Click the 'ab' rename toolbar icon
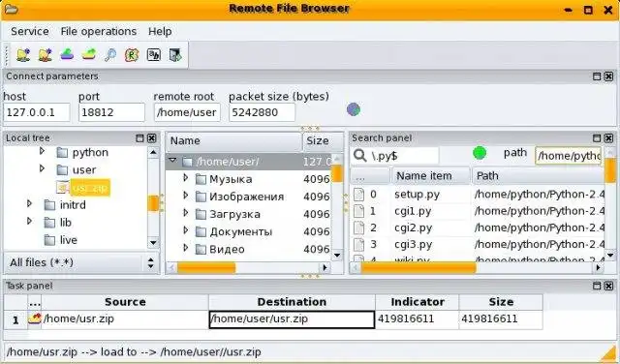Screen dimensions: 620x364 [153, 55]
